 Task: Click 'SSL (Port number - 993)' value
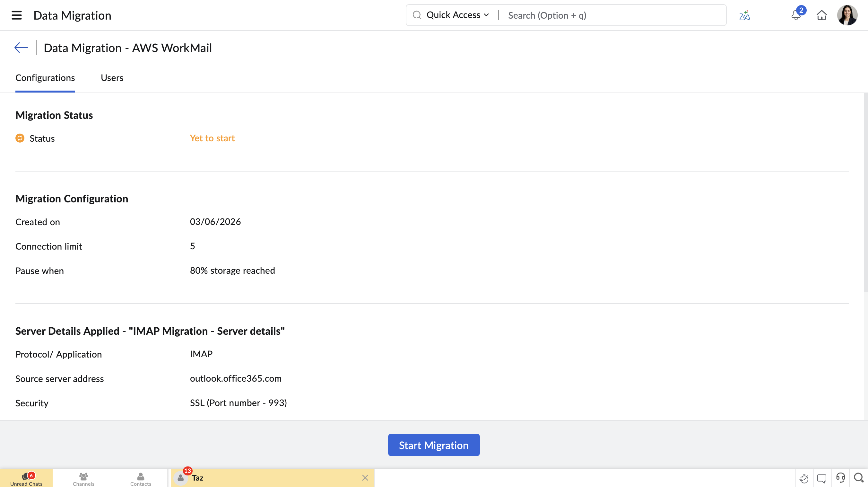(x=239, y=403)
